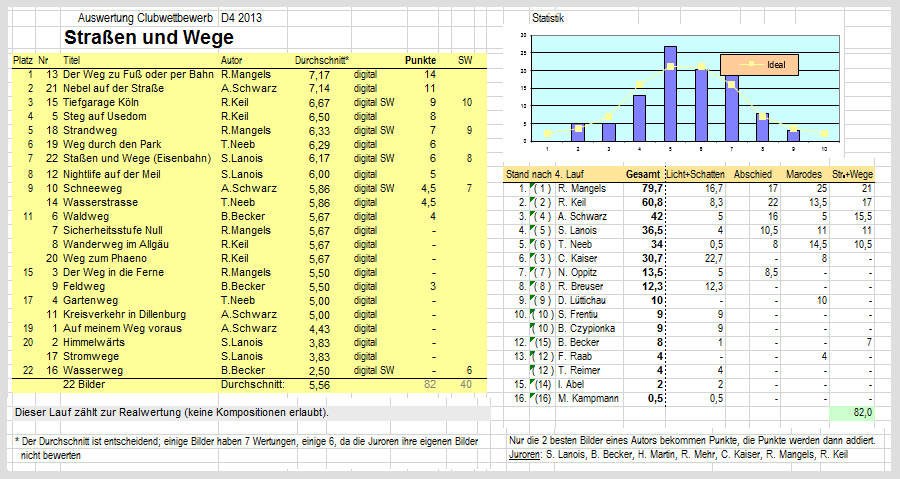The image size is (900, 479).
Task: Select the 'Straßen und Wege' heading cell
Action: [148, 38]
